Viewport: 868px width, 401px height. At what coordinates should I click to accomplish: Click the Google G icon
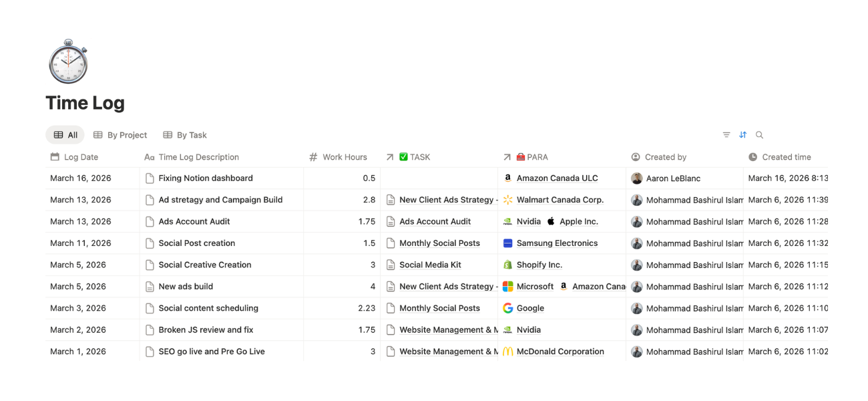coord(507,308)
